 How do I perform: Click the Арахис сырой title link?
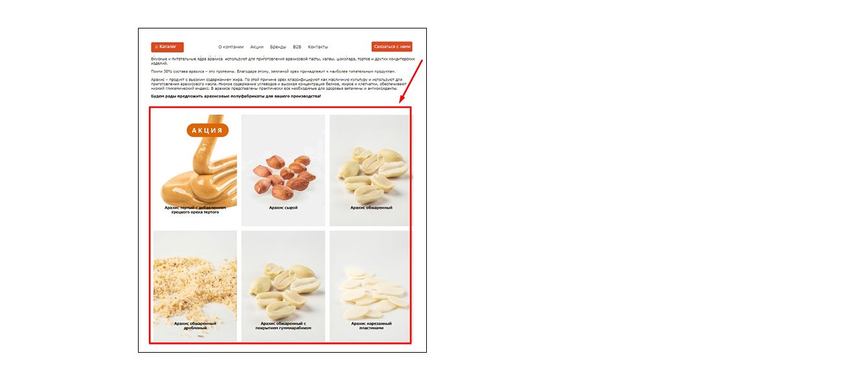283,208
